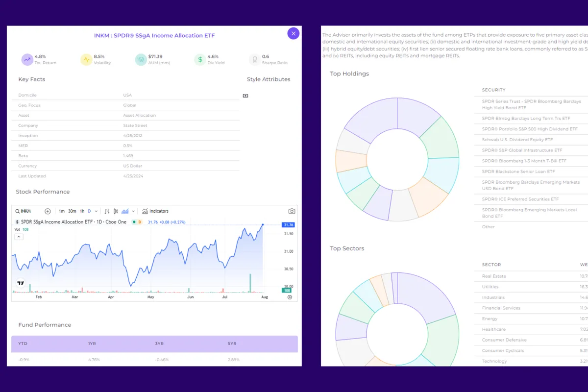Viewport: 588px width, 392px height.
Task: Switch to 30m interval
Action: pos(72,211)
